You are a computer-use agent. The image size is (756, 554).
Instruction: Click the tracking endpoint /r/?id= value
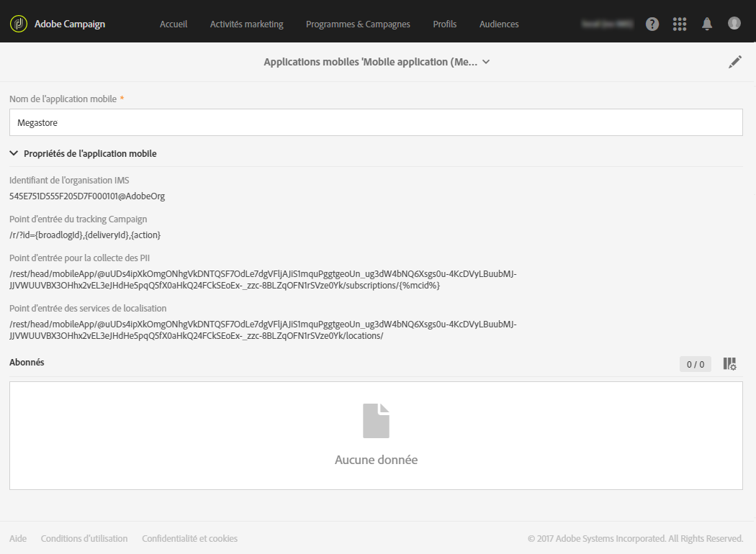[x=85, y=235]
